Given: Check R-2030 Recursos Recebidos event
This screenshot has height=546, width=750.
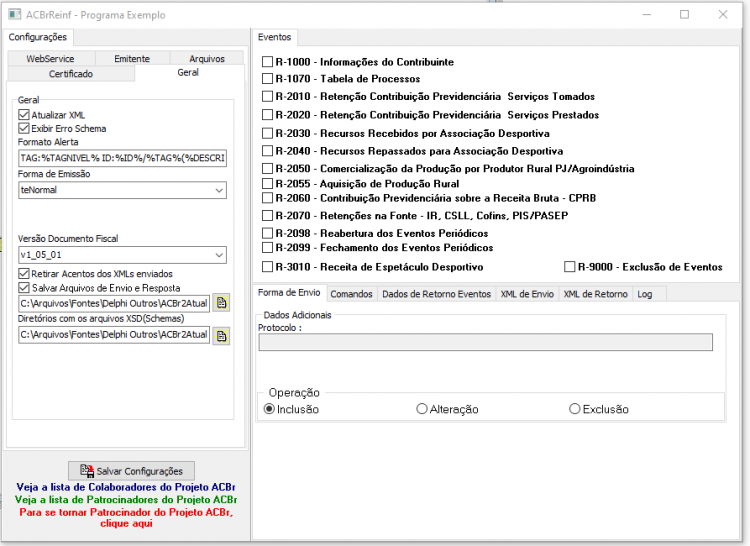Looking at the screenshot, I should coord(267,133).
